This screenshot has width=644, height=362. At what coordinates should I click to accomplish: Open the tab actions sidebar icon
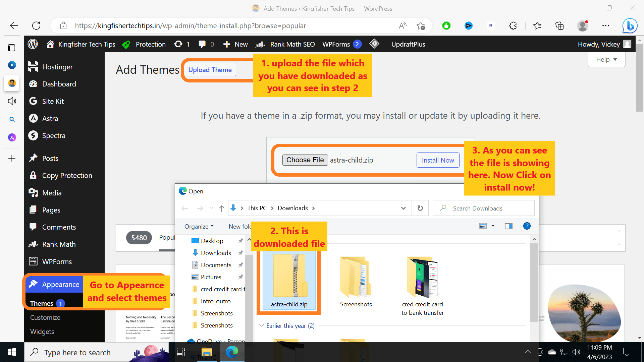click(x=12, y=48)
